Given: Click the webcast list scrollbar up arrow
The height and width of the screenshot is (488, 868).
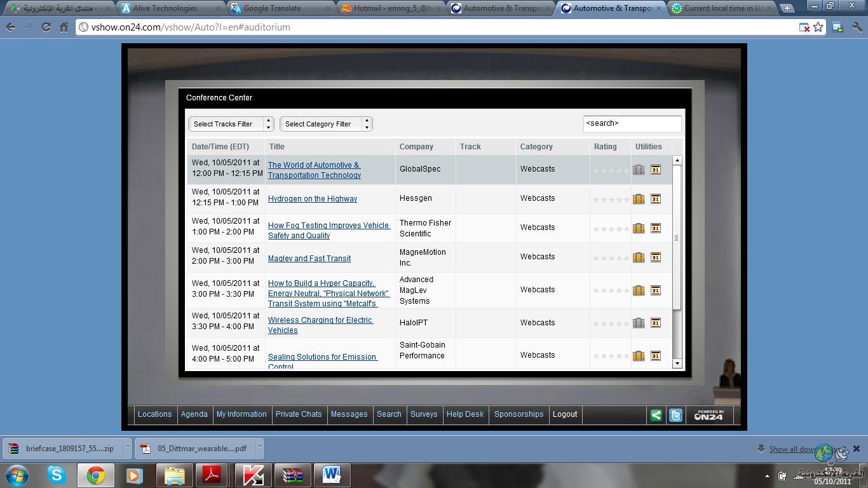Looking at the screenshot, I should 677,160.
